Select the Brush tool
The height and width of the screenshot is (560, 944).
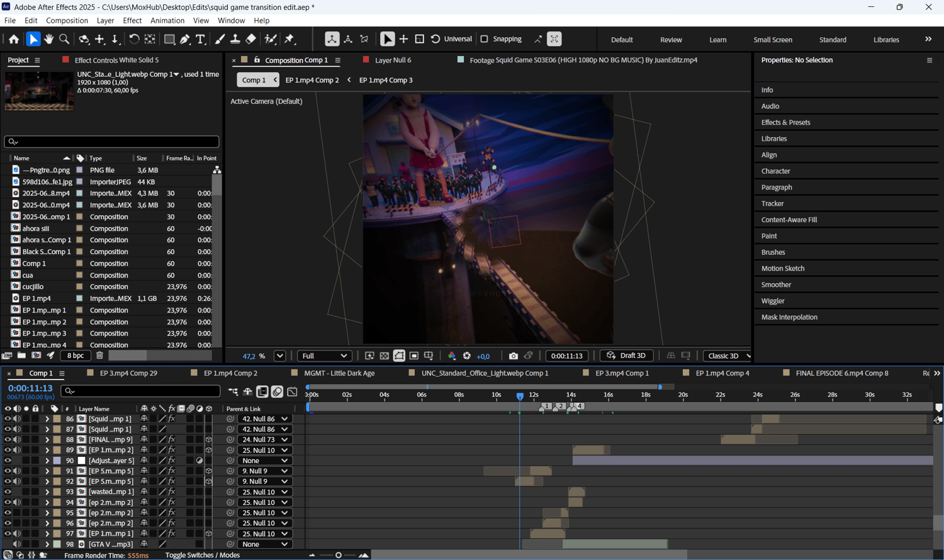point(220,39)
